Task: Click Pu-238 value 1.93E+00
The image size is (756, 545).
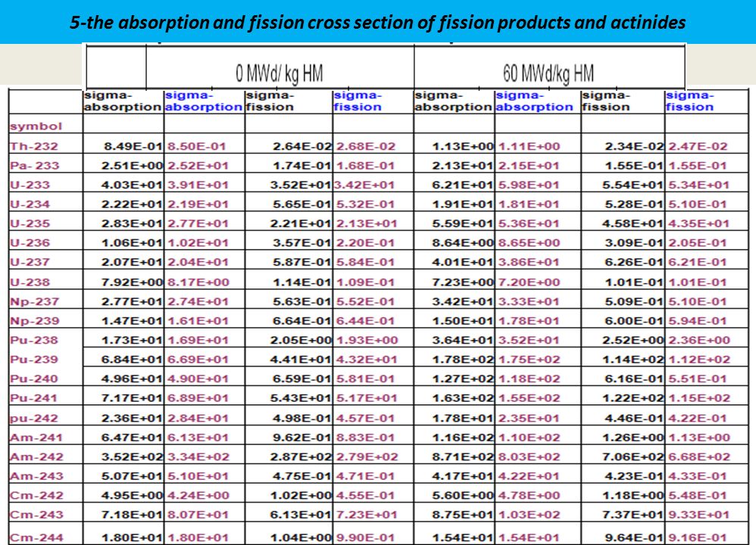Action: click(367, 340)
